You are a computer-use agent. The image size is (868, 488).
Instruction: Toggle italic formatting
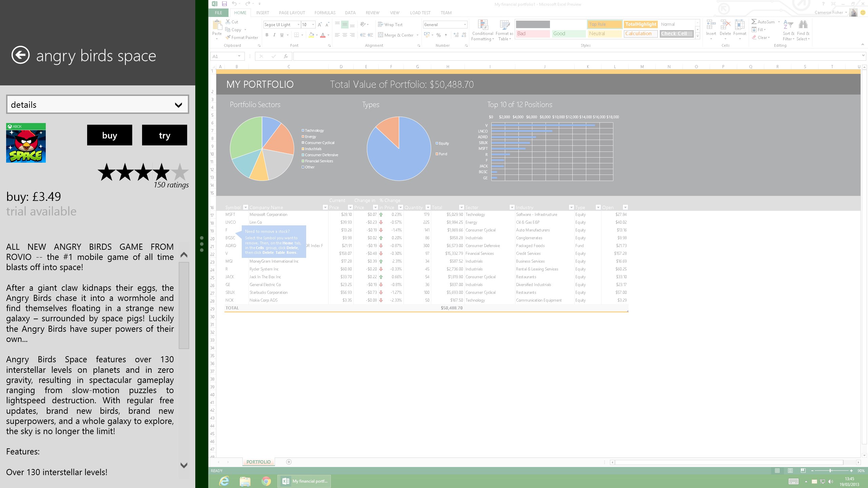pyautogui.click(x=274, y=35)
